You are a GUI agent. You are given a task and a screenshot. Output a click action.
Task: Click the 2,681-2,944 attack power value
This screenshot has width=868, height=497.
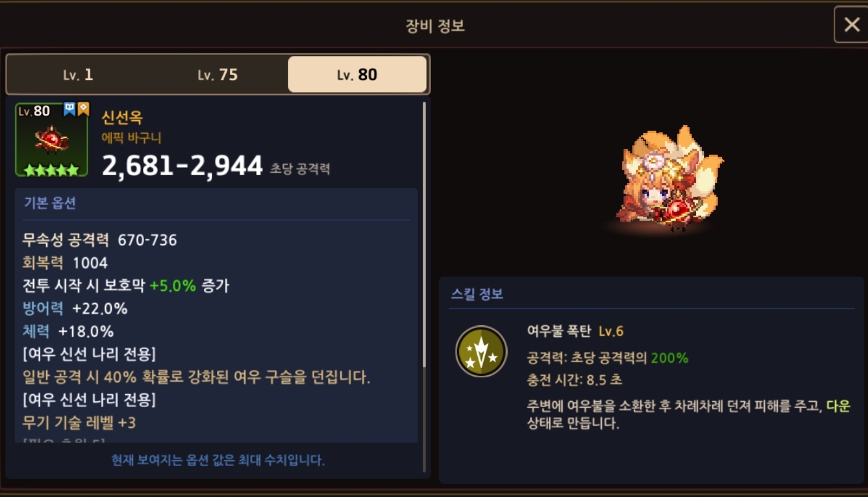coord(183,165)
